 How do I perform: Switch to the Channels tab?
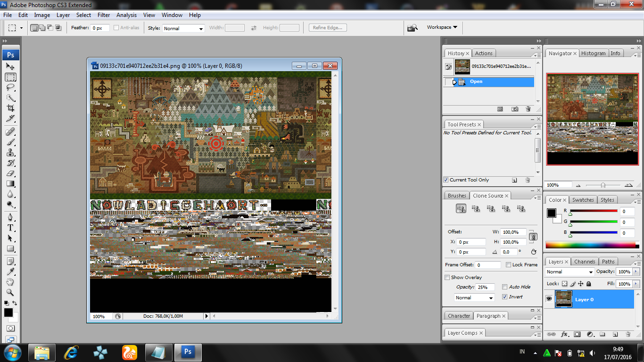[x=585, y=261]
